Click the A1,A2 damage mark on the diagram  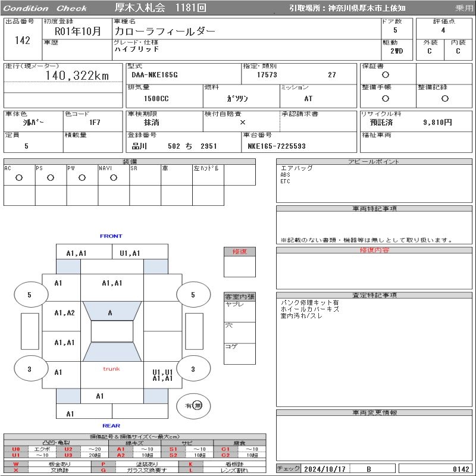click(64, 313)
